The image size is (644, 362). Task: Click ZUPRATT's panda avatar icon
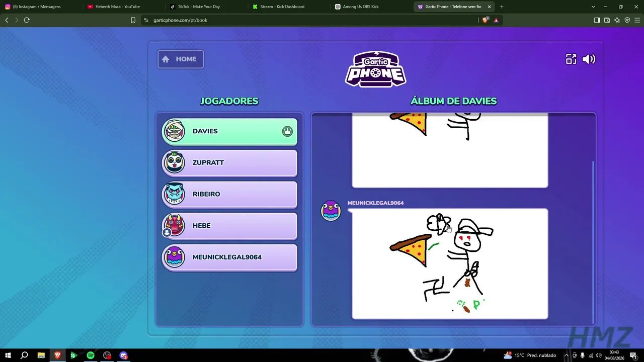click(x=175, y=162)
